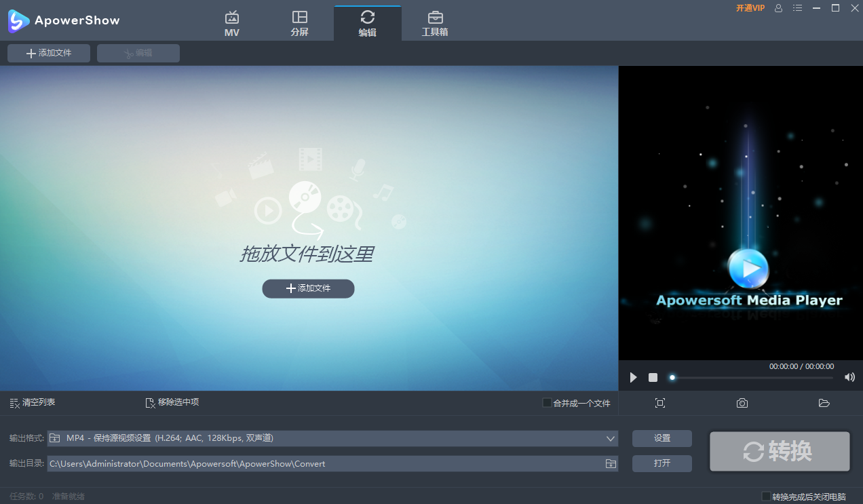Click the 转换 convert button

(779, 451)
